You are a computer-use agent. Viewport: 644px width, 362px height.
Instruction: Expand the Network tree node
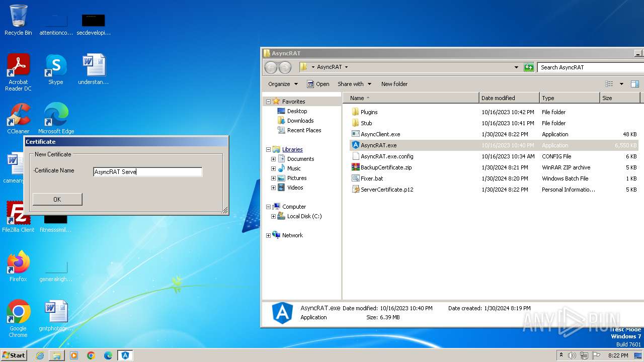click(268, 235)
